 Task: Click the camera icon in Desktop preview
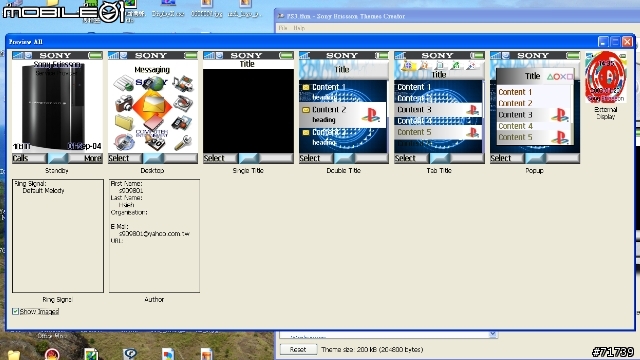(x=123, y=103)
